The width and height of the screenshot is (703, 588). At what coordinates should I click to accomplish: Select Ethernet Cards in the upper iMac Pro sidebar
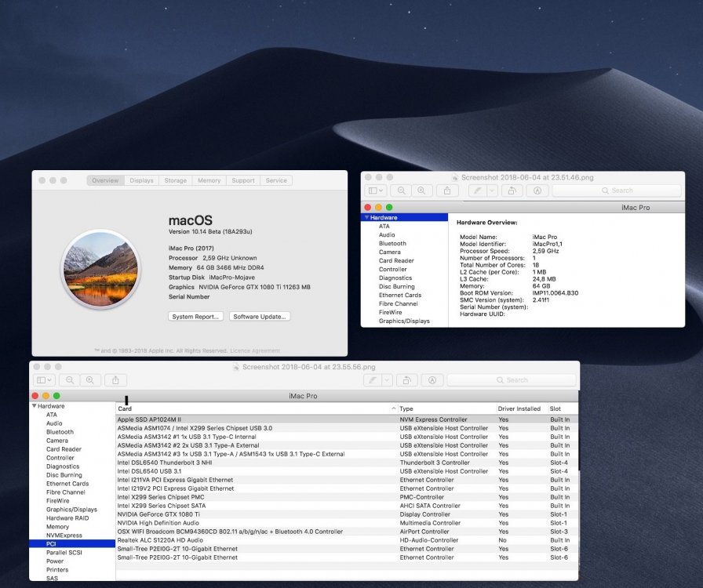tap(400, 295)
